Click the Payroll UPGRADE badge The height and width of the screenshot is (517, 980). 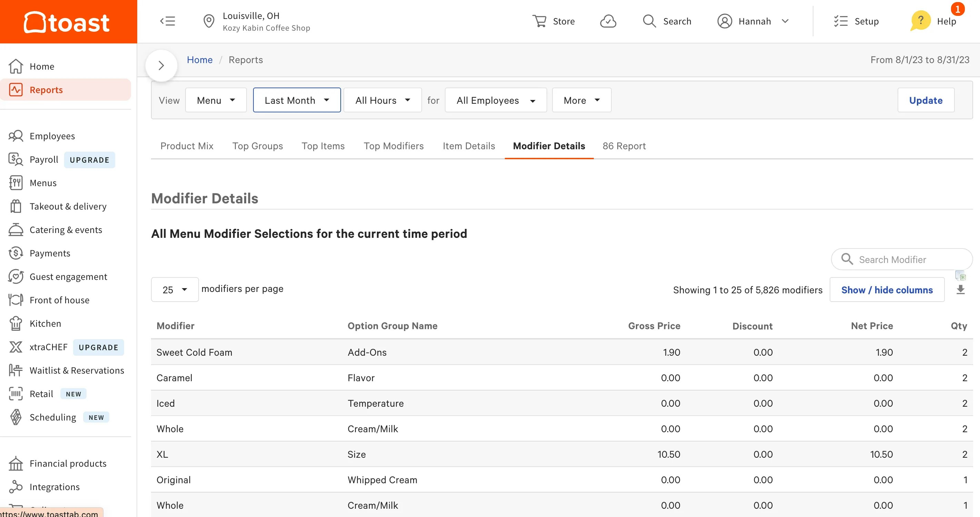point(89,160)
